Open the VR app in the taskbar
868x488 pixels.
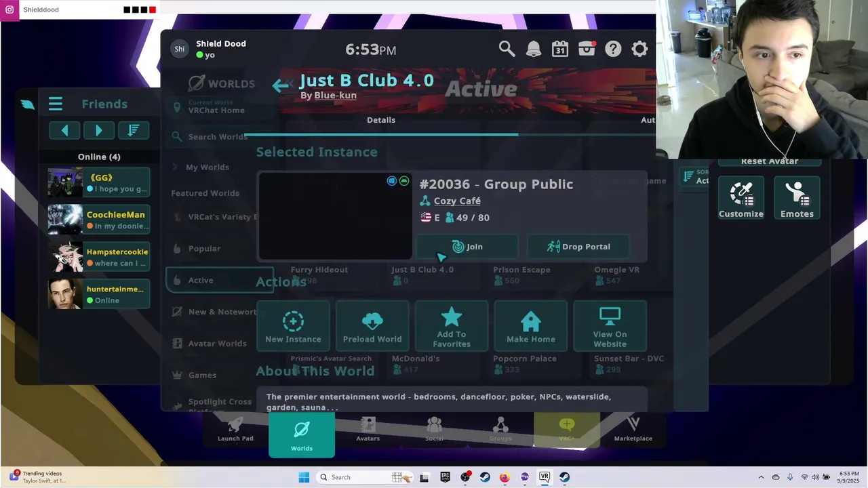pyautogui.click(x=545, y=477)
